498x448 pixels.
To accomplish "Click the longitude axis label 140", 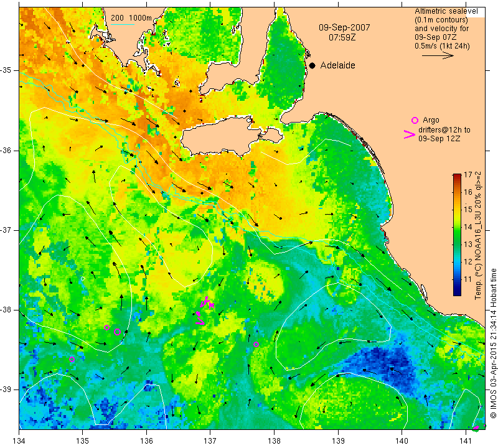I will 402,441.
